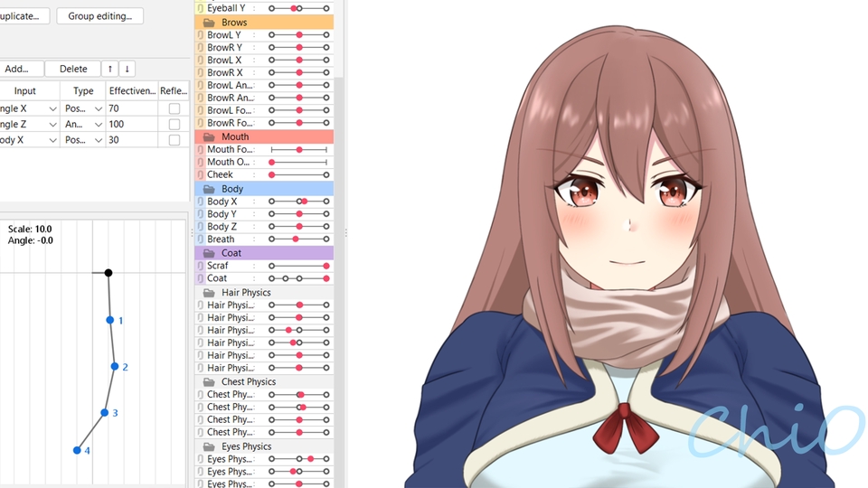The height and width of the screenshot is (488, 868).
Task: Click the Add... button
Action: 20,69
